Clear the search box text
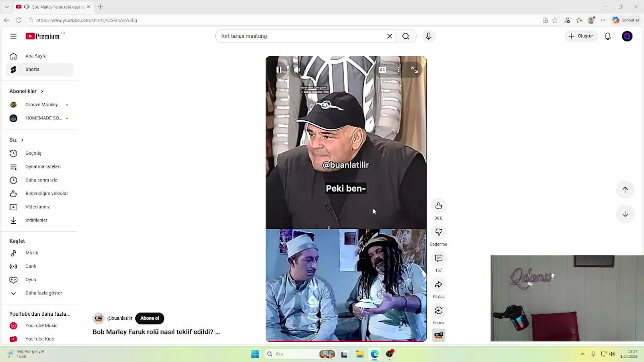 tap(389, 36)
